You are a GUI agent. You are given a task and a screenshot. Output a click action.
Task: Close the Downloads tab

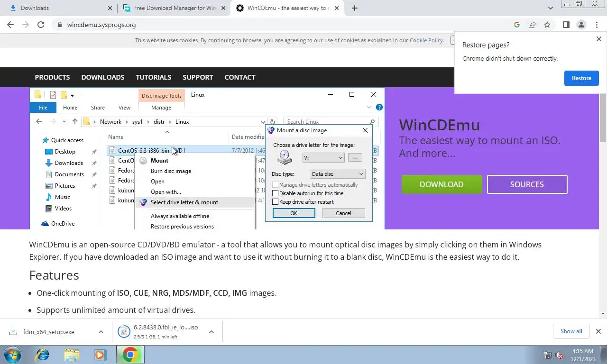coord(110,8)
